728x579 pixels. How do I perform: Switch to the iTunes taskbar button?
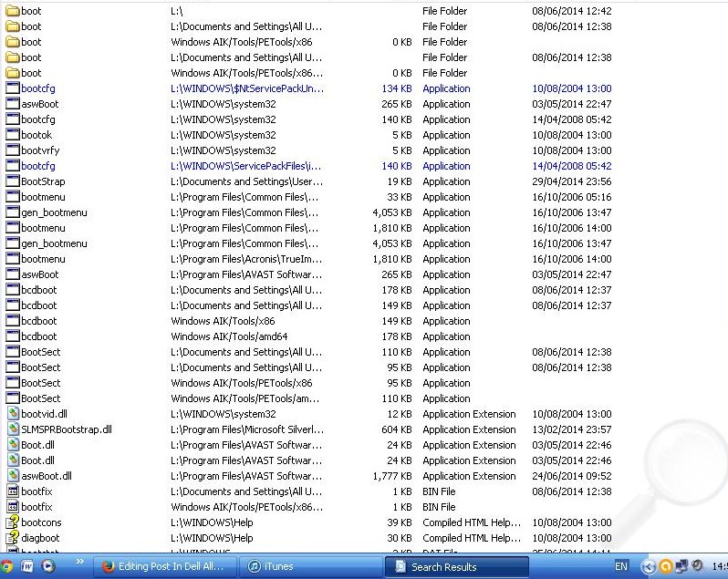310,566
